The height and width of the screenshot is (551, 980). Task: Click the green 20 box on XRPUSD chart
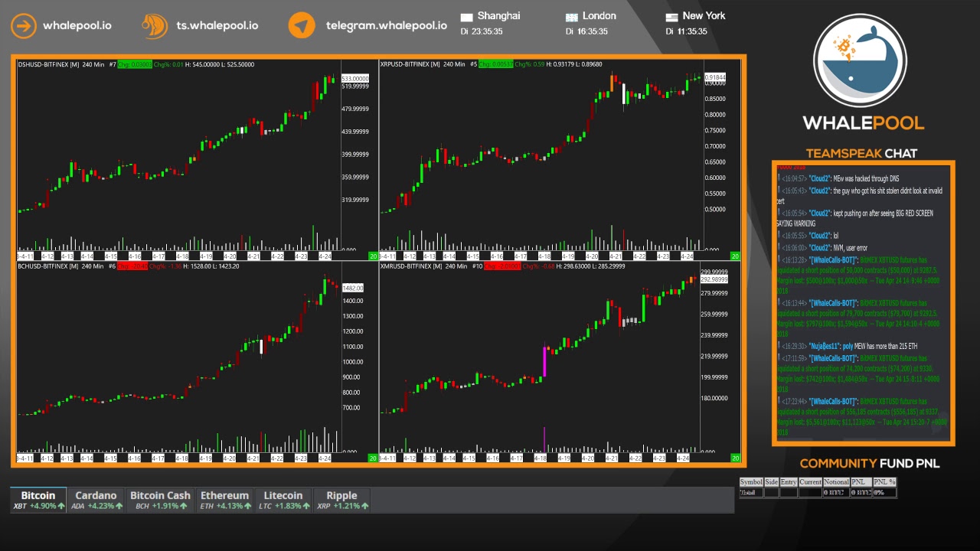tap(735, 256)
